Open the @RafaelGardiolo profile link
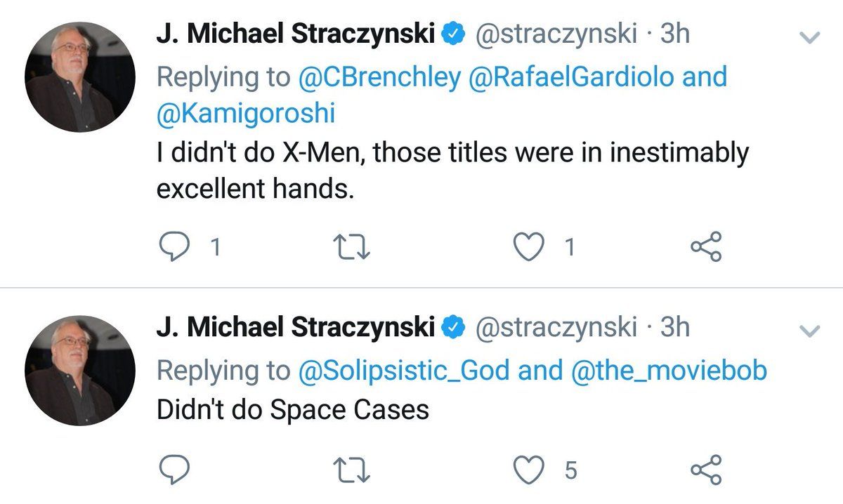This screenshot has width=843, height=504. pos(569,77)
